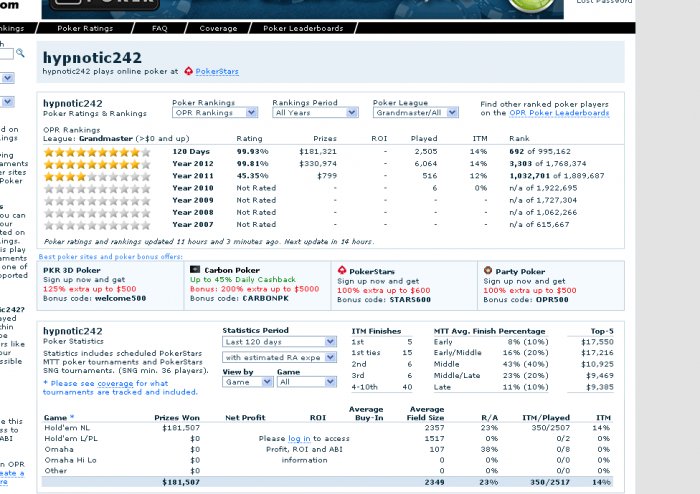Click the '$17,550' Top-5 value

click(x=597, y=342)
